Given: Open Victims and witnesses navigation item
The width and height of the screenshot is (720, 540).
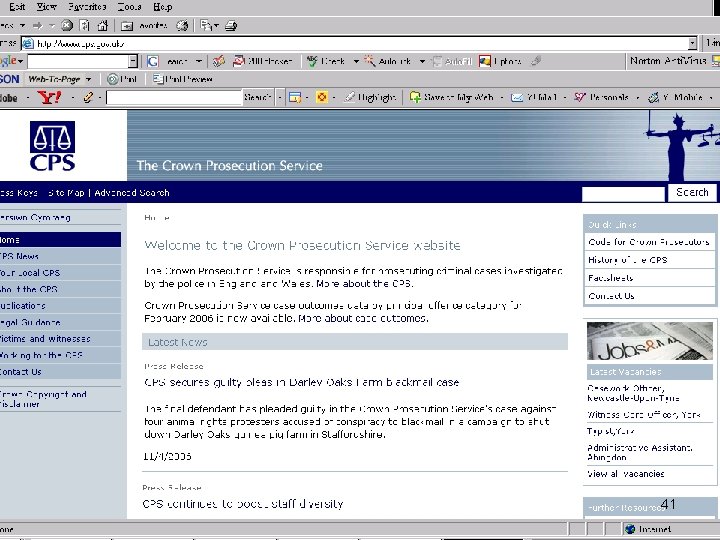Looking at the screenshot, I should click(60, 339).
